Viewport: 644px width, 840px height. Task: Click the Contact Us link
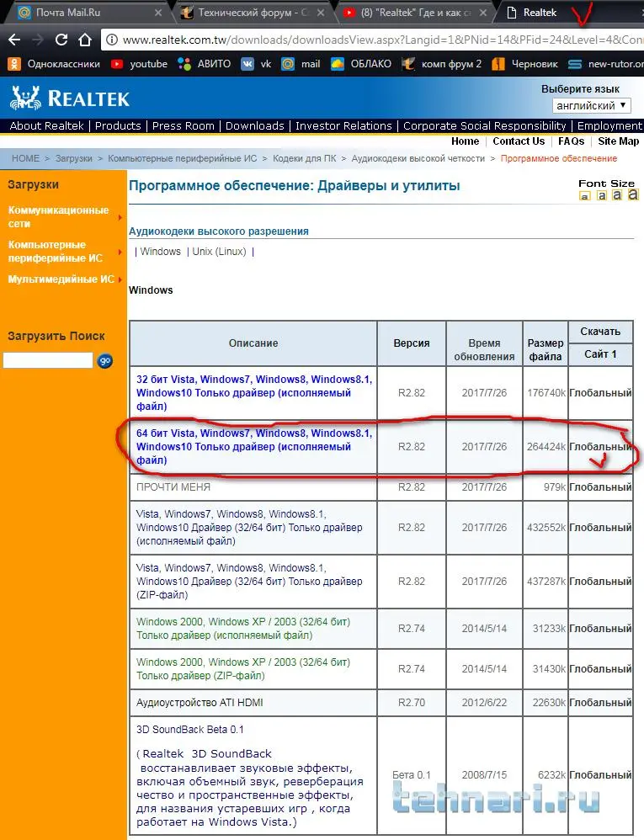coord(519,141)
